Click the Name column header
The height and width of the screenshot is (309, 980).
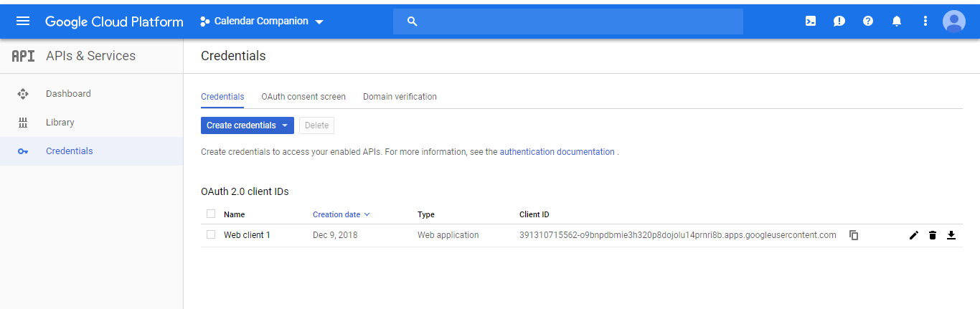[x=234, y=214]
